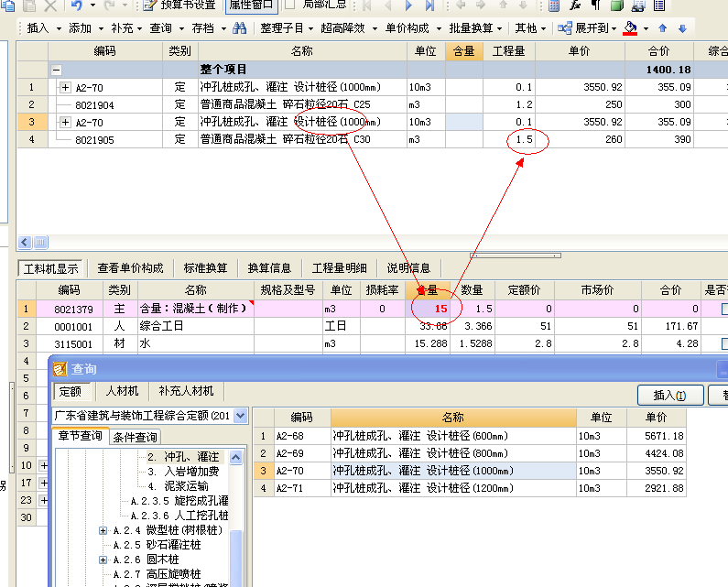Expand row 3 A2-70 plus box
Viewport: 728px width, 587px height.
point(65,122)
